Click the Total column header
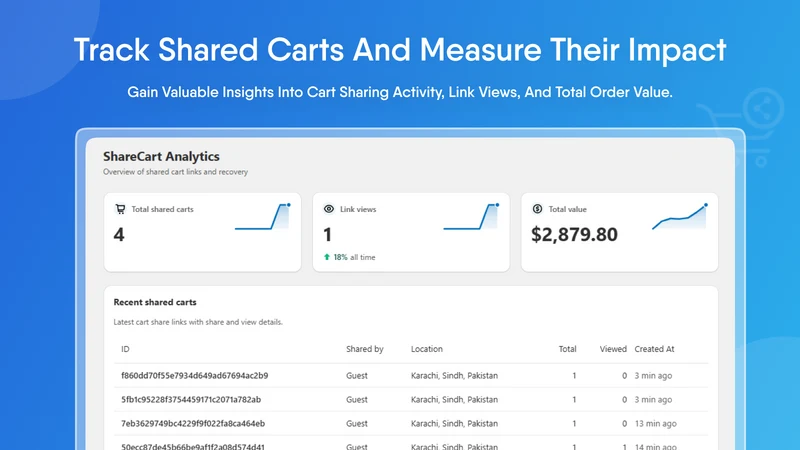The height and width of the screenshot is (450, 800). [x=567, y=349]
